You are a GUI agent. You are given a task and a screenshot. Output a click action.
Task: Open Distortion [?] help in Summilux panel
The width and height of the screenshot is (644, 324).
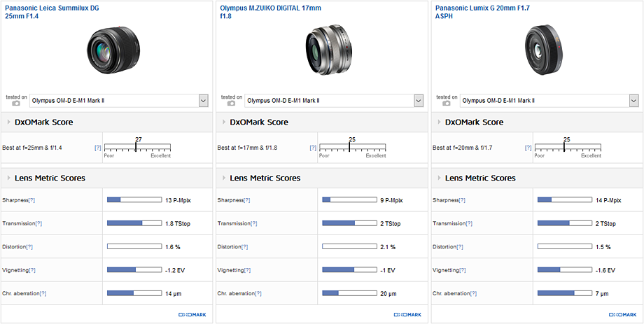pos(29,247)
